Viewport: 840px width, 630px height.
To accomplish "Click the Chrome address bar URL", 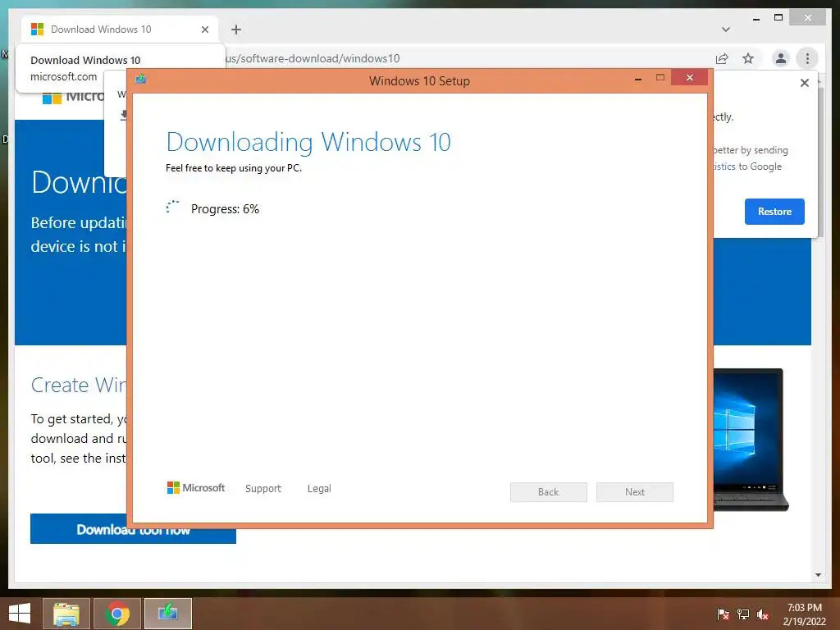I will [313, 58].
